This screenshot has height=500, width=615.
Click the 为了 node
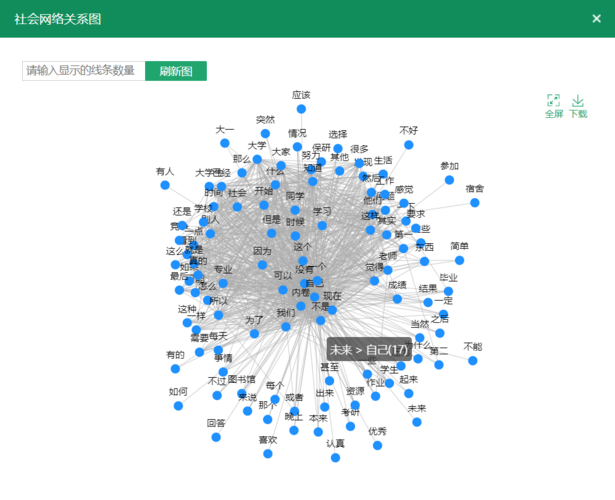coord(255,334)
